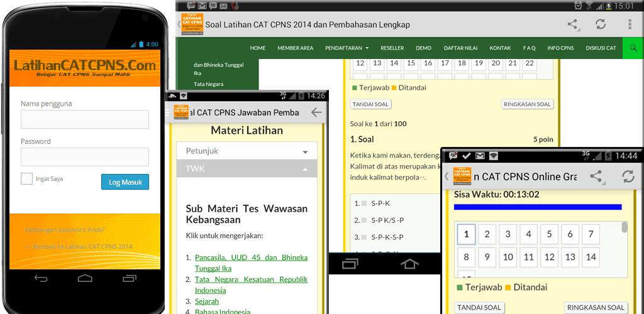This screenshot has height=314, width=644.
Task: Select question number 17 in tablet grid
Action: coord(445,63)
